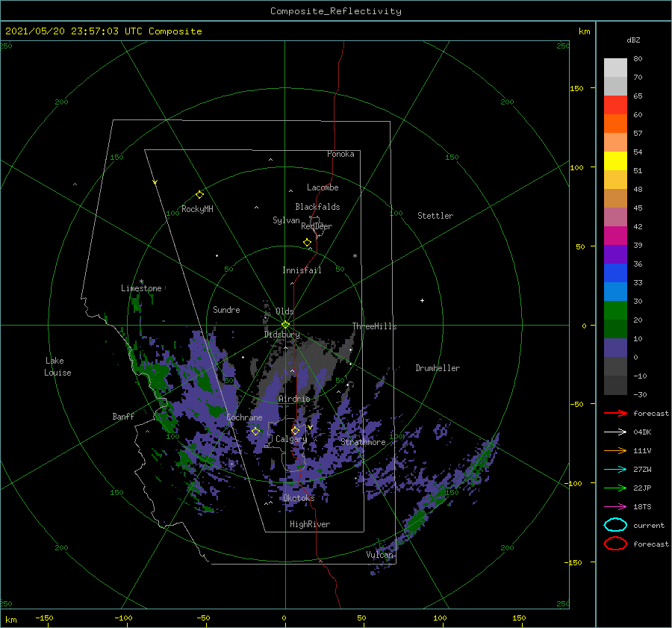
Task: Click the HighRiver label
Action: (310, 524)
